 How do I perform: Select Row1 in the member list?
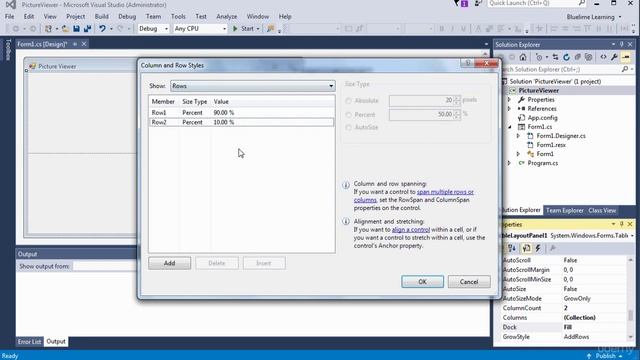click(x=241, y=112)
